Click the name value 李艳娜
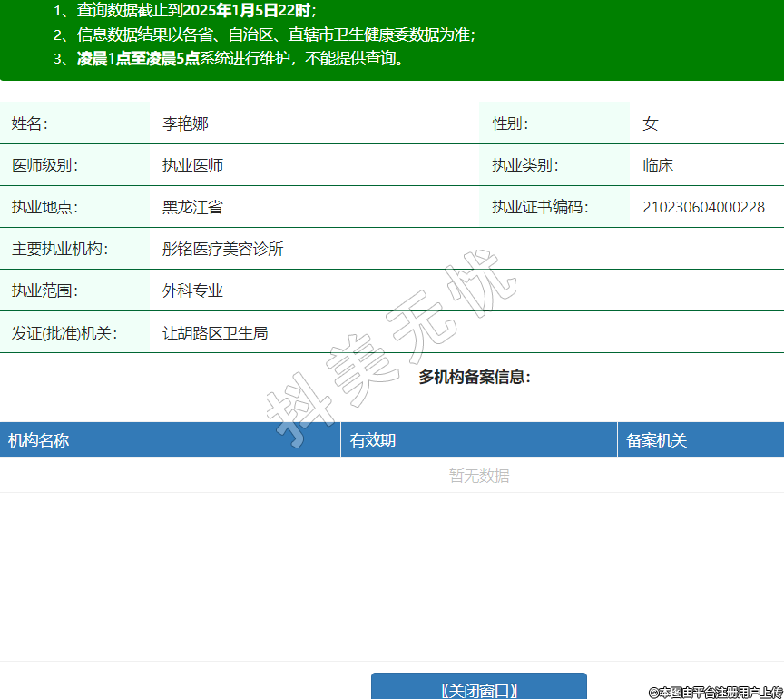 185,123
